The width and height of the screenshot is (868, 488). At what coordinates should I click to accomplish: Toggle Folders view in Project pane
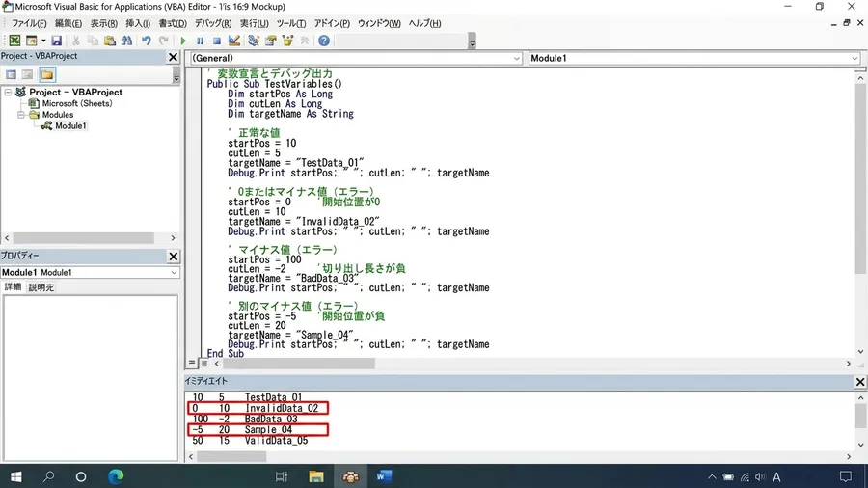[x=47, y=74]
